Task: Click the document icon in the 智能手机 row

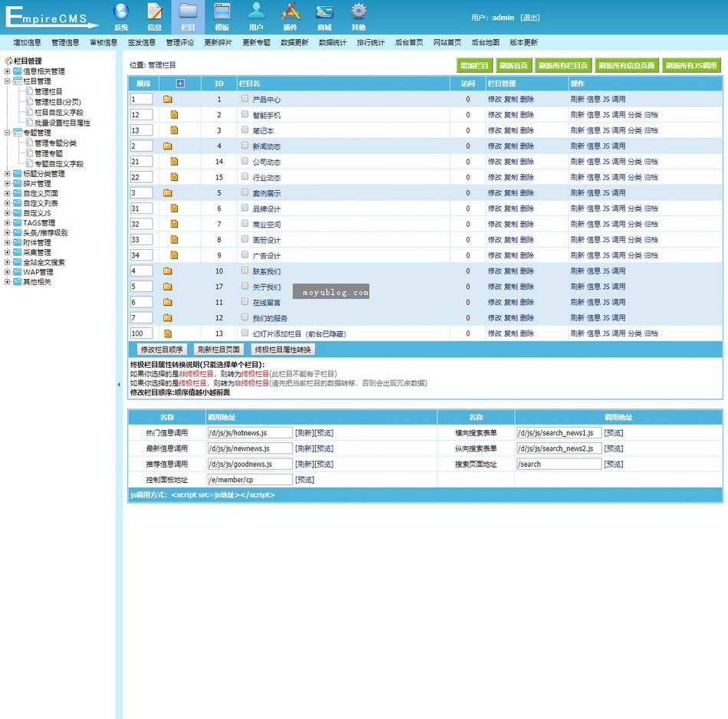Action: pyautogui.click(x=174, y=115)
